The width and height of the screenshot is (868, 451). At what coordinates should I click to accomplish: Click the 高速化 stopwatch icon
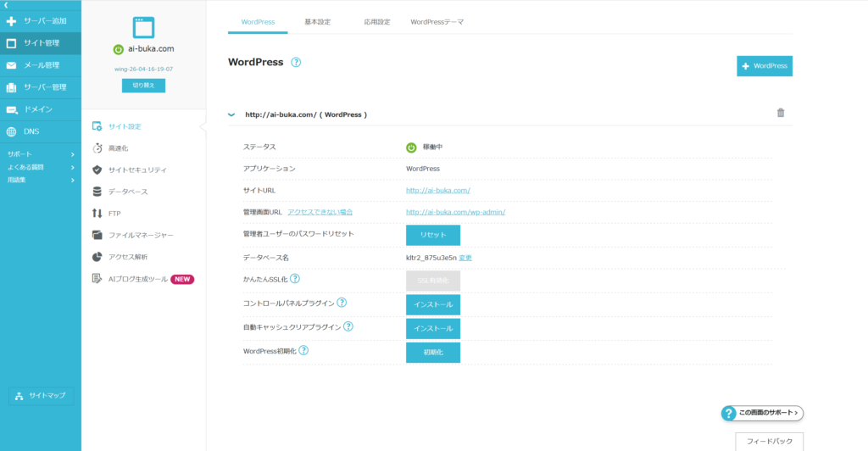click(x=97, y=148)
